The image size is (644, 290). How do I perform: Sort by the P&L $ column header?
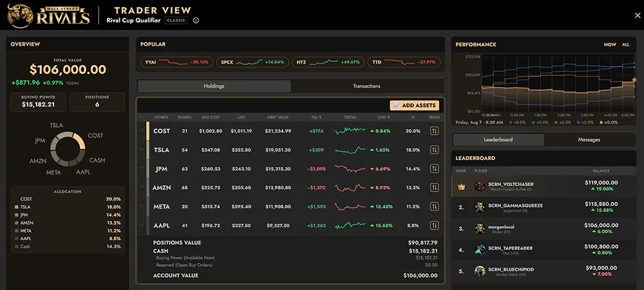pyautogui.click(x=316, y=117)
